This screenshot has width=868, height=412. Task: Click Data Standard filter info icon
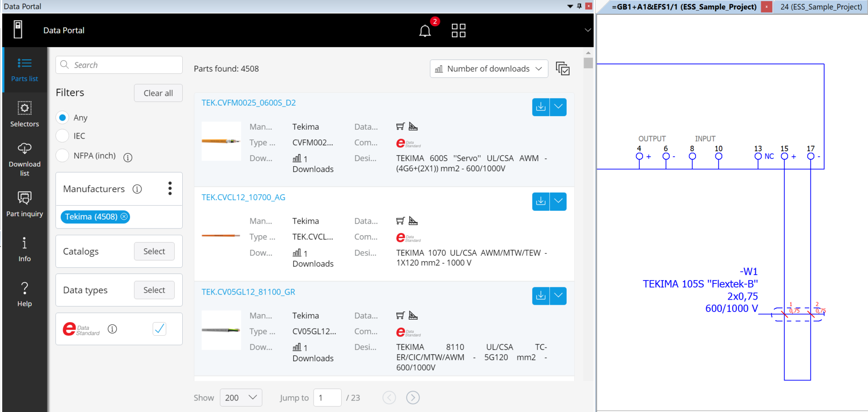click(112, 329)
